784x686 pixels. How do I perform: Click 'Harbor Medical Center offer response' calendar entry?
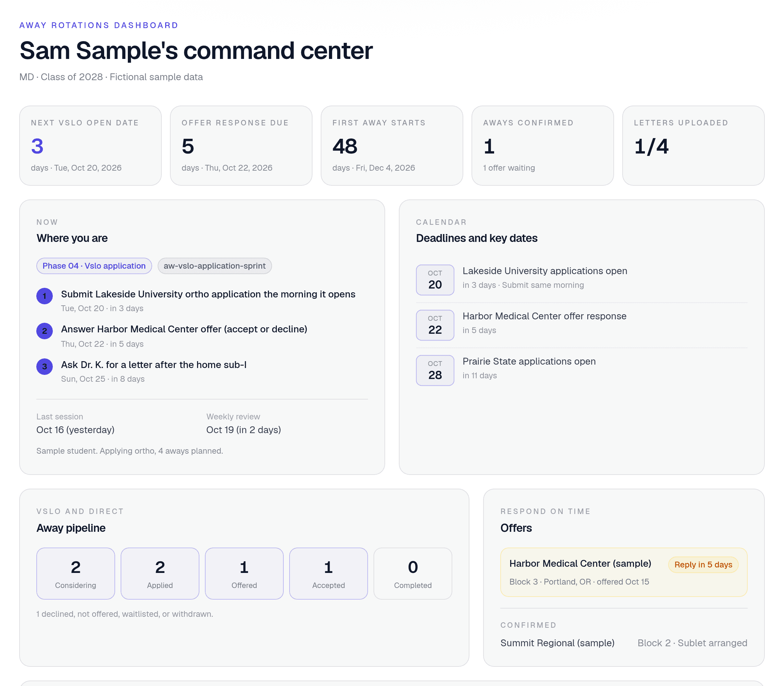point(544,316)
